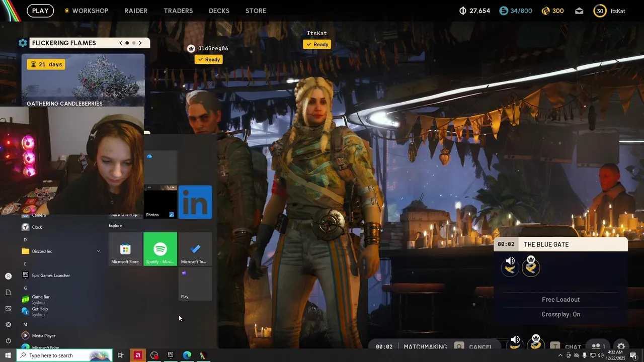Click the OldGreg06 player name

tap(213, 48)
